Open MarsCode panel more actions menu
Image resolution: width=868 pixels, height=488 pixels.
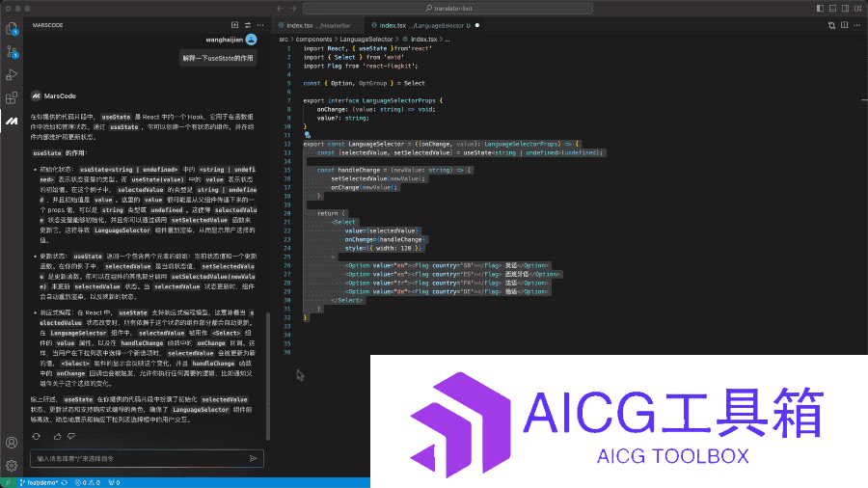(x=260, y=25)
